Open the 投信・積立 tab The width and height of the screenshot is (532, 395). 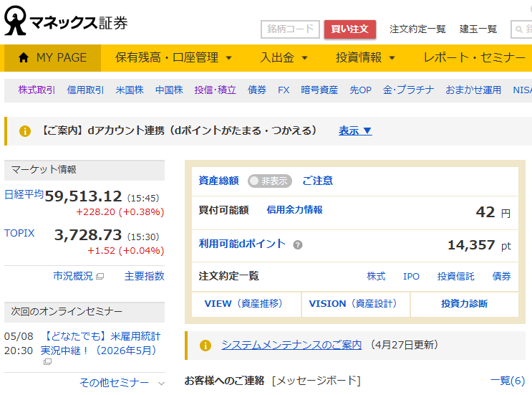tap(215, 90)
